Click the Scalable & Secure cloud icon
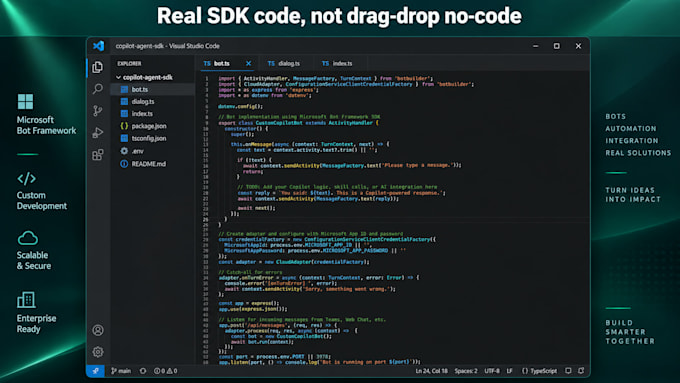The width and height of the screenshot is (680, 383). [28, 238]
